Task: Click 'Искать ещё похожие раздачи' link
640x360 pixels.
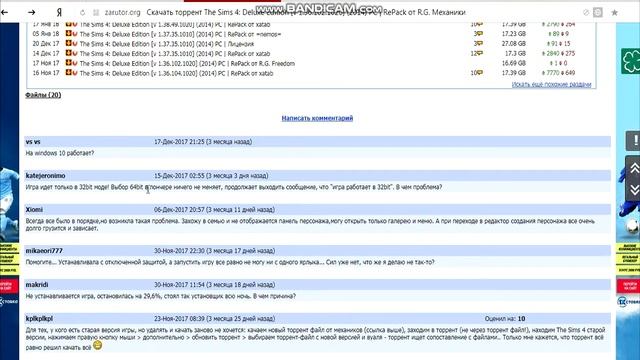Action: tap(551, 84)
